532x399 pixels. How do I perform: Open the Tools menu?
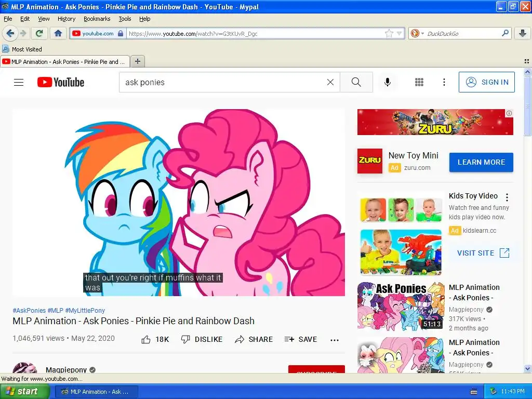click(x=125, y=19)
